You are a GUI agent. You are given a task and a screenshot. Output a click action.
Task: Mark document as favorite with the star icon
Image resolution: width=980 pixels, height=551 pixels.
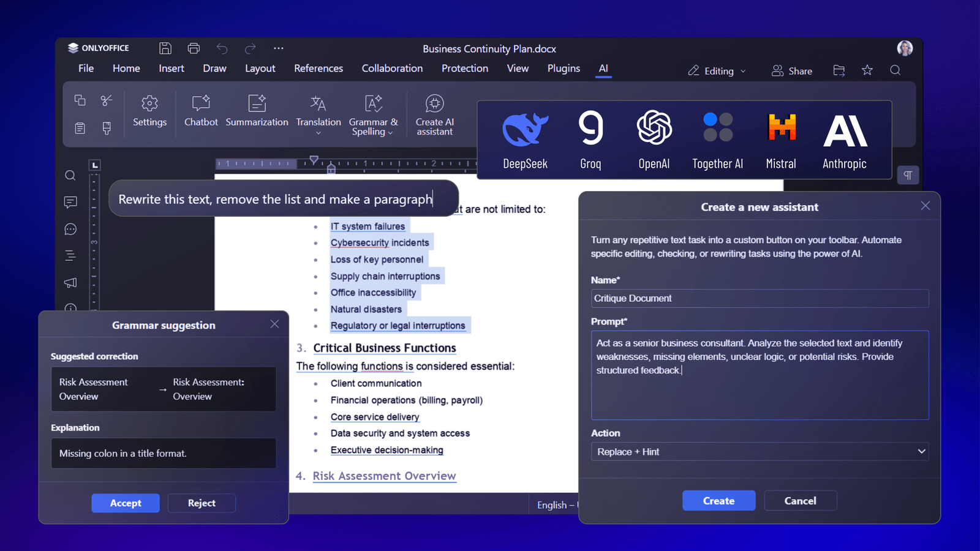[867, 70]
